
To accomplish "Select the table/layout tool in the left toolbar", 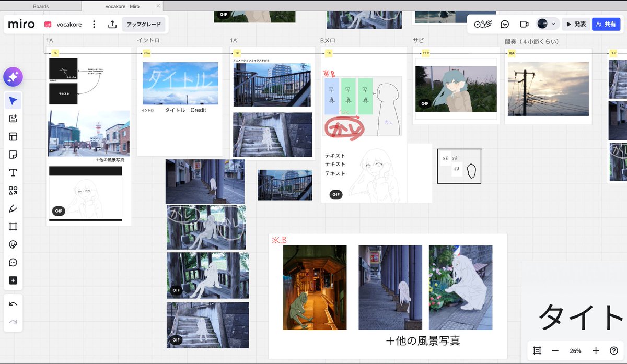I will coord(13,137).
